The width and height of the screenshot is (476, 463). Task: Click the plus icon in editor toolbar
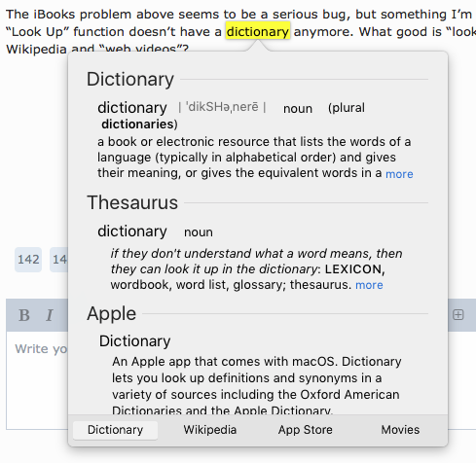[x=458, y=314]
